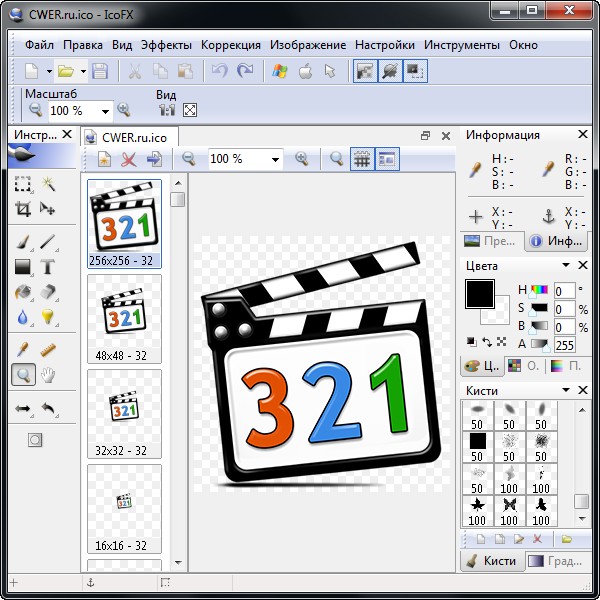Screen dimensions: 600x600
Task: Toggle the image list preview button
Action: (x=387, y=159)
